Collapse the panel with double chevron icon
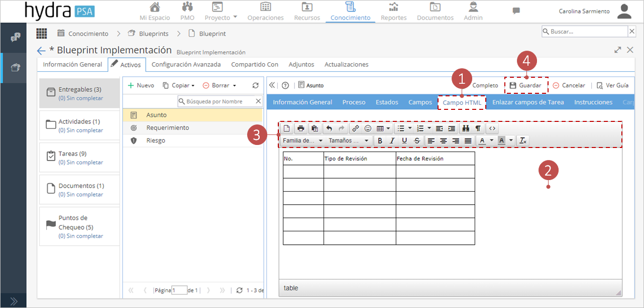This screenshot has width=644, height=308. (272, 85)
